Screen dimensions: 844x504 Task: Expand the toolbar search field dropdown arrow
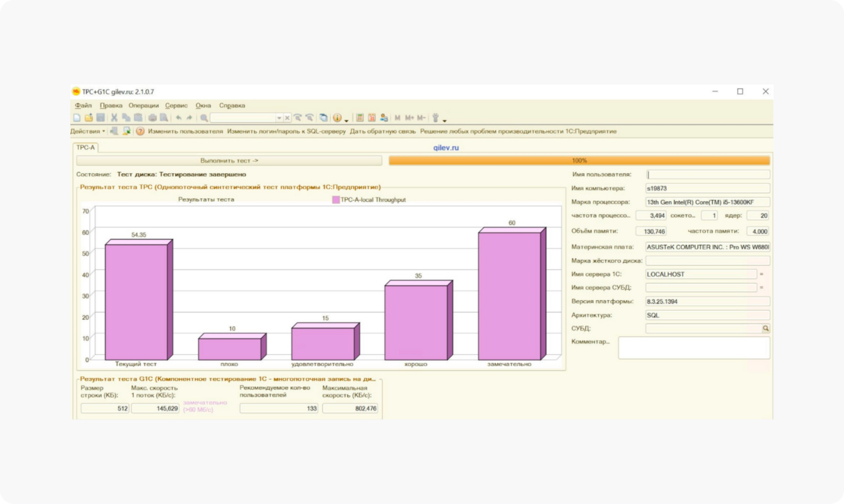click(279, 118)
